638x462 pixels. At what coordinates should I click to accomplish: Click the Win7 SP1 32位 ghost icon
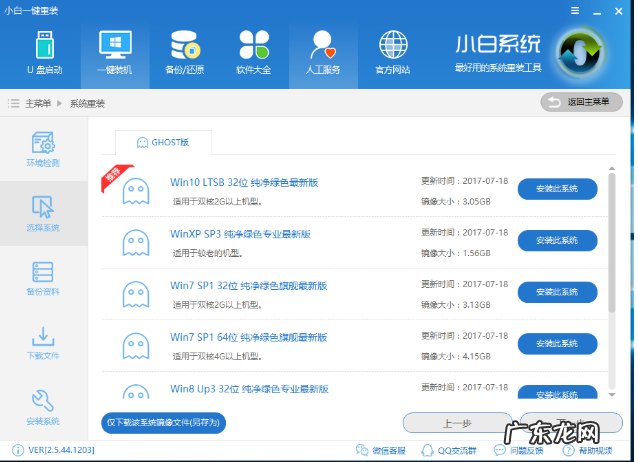[136, 294]
